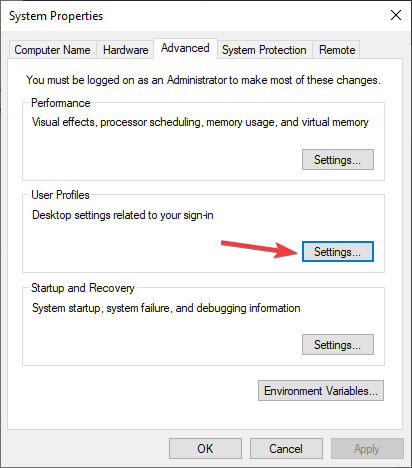
Task: Click the System Properties title text
Action: (56, 16)
